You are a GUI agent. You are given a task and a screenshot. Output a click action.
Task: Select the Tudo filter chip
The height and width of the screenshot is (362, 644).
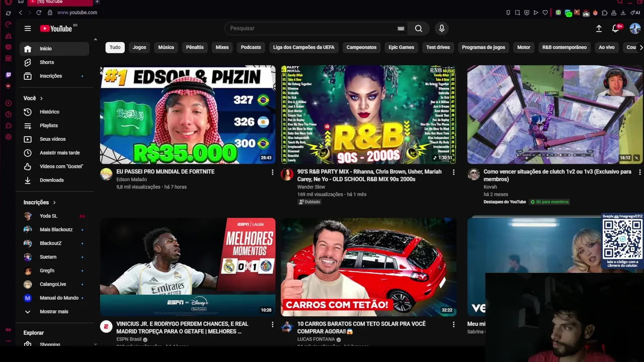coord(115,47)
